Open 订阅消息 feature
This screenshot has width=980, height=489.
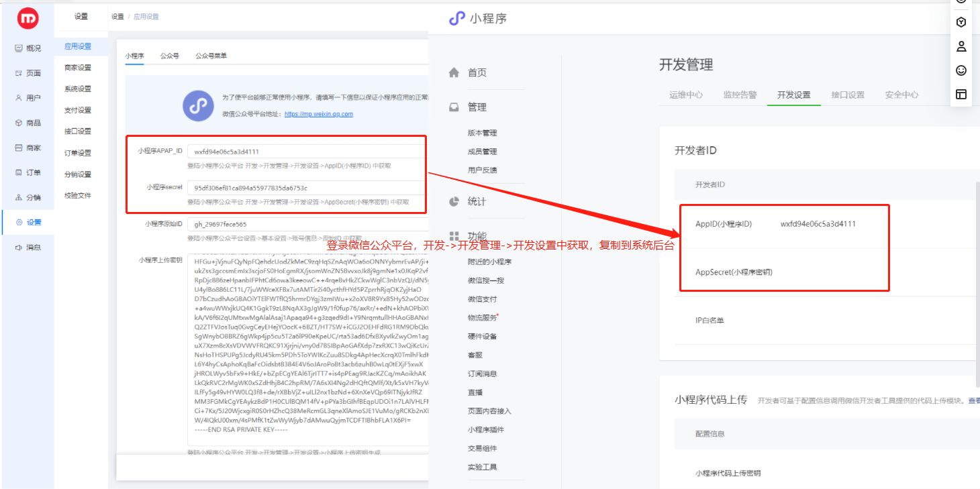(x=483, y=374)
